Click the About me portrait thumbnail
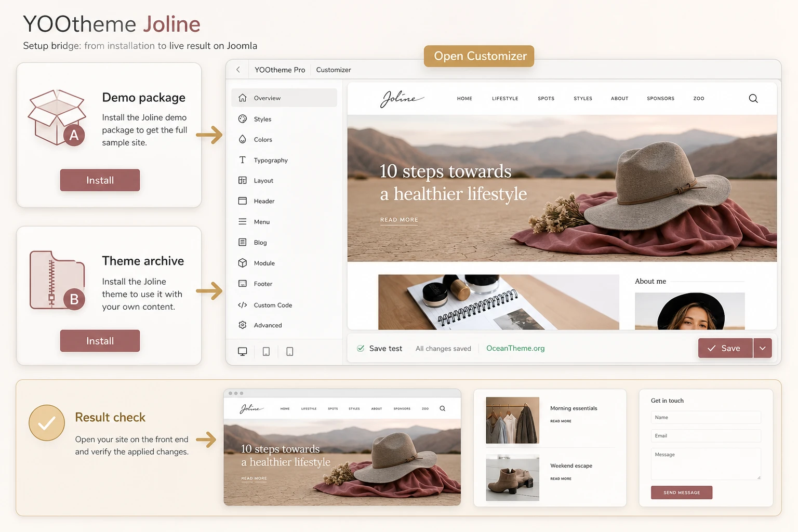This screenshot has height=532, width=798. (690, 311)
